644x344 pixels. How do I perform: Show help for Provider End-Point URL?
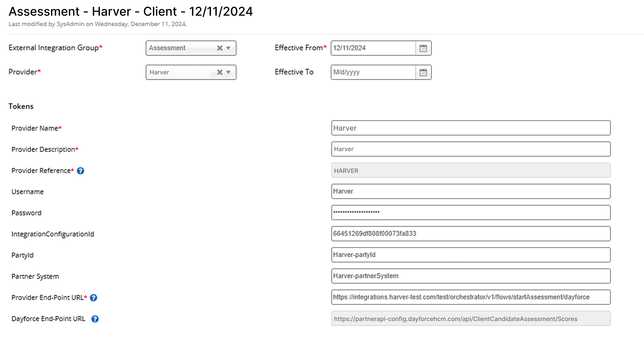point(93,298)
